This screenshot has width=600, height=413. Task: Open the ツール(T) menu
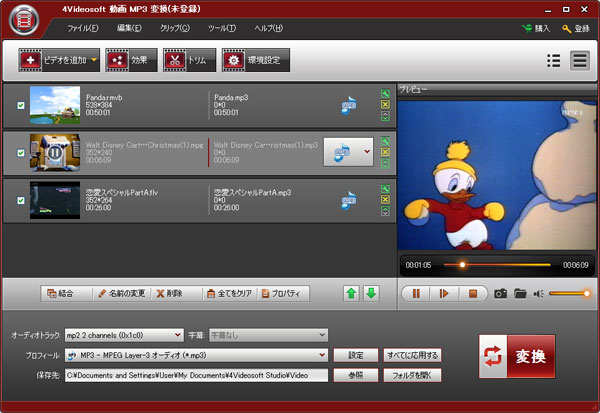click(x=222, y=28)
